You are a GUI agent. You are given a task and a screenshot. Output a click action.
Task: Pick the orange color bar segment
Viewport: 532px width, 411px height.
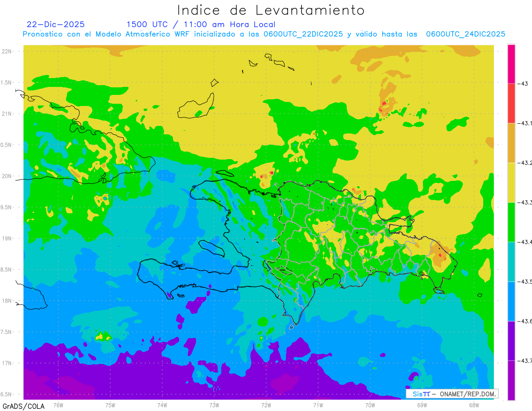511,143
